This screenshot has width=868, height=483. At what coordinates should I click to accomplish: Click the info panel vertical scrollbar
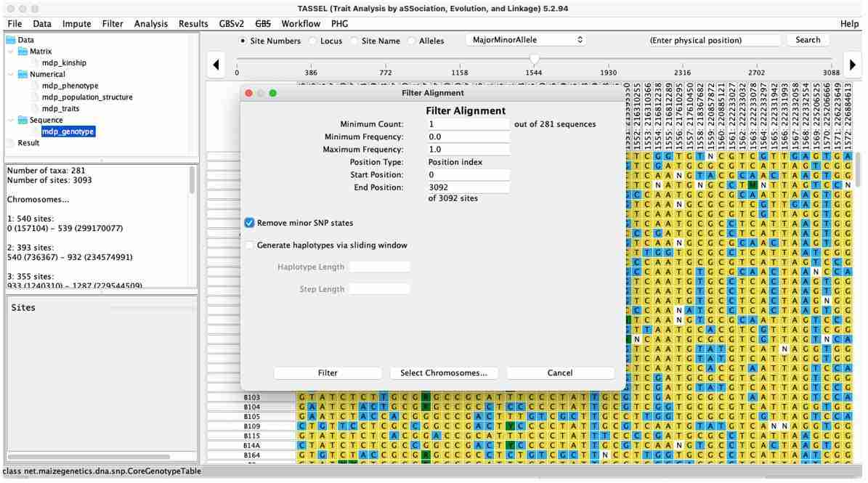pos(192,180)
